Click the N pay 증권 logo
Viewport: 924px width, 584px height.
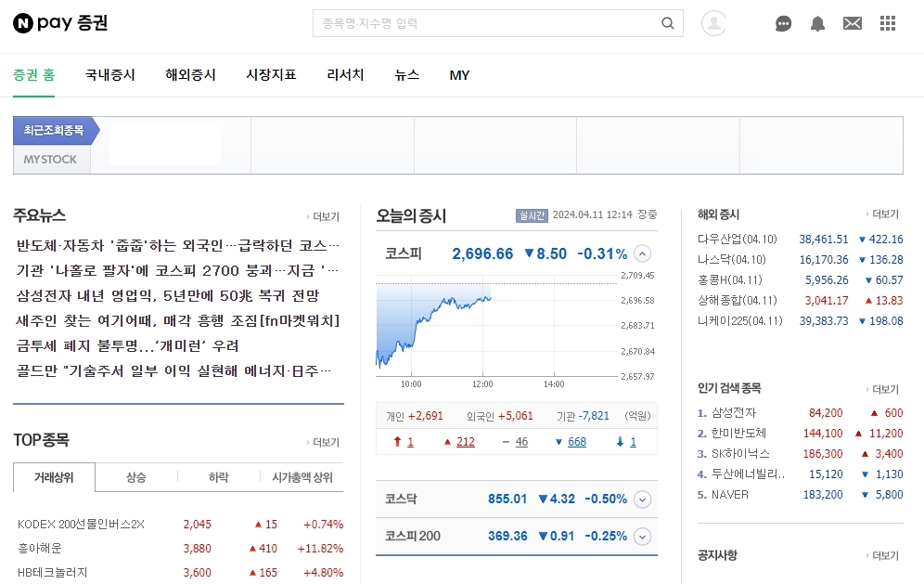coord(58,23)
